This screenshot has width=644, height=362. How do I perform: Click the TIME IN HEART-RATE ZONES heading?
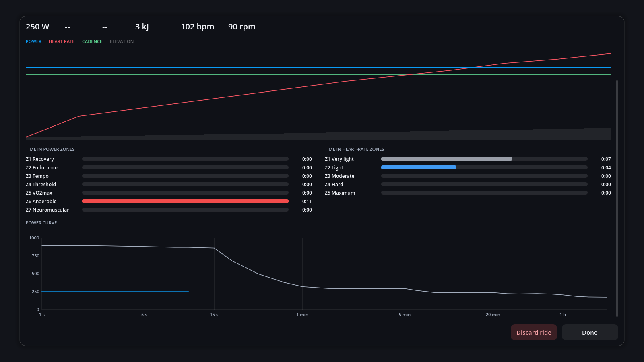[x=355, y=149]
